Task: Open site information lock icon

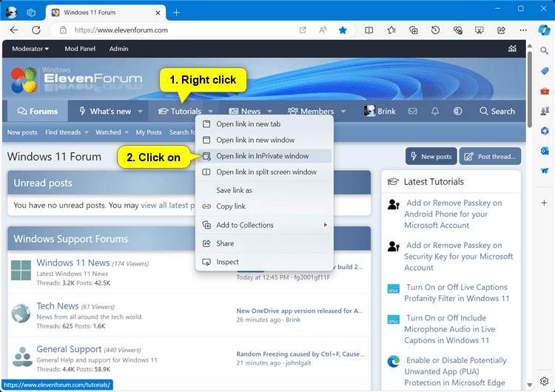Action: pyautogui.click(x=63, y=30)
